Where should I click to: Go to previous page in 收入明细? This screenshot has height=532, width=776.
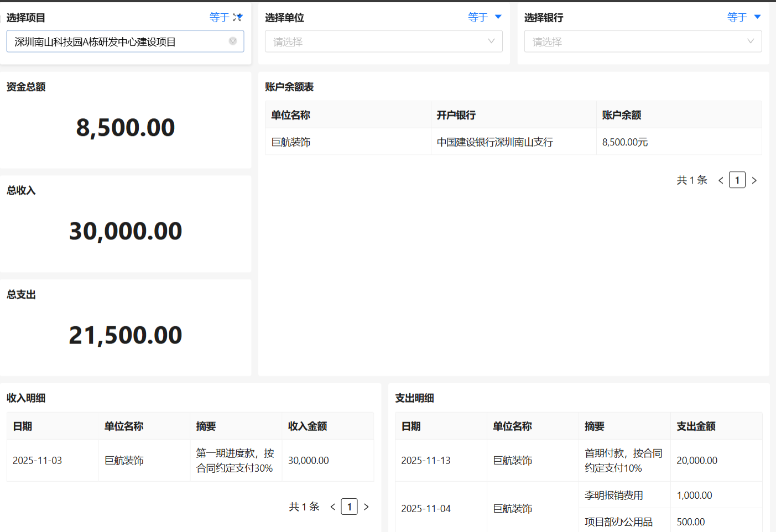coord(333,507)
